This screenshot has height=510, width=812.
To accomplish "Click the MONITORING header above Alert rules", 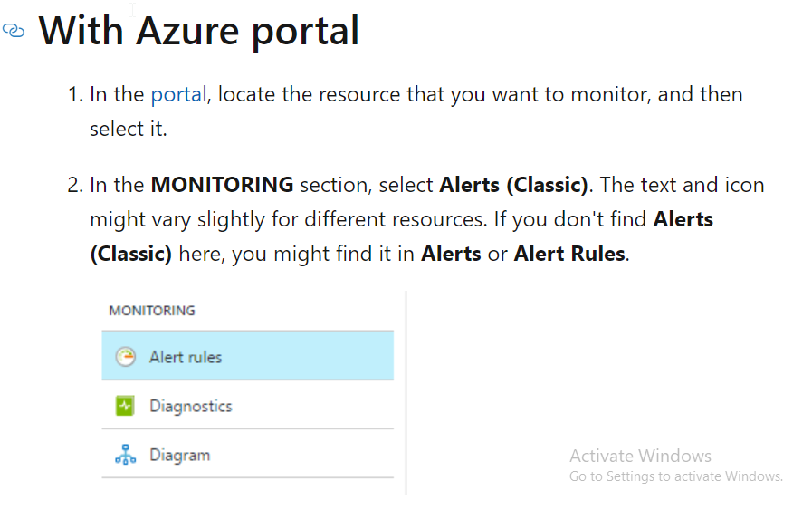I will coord(152,311).
